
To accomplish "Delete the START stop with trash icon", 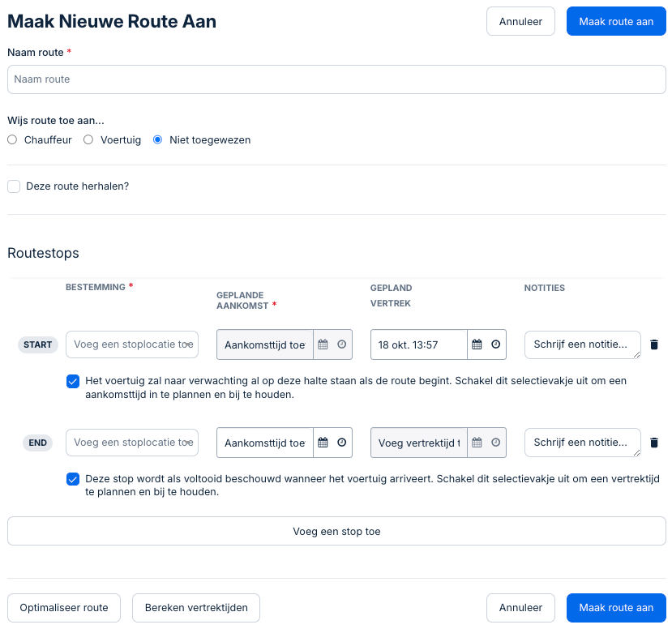I will (654, 344).
